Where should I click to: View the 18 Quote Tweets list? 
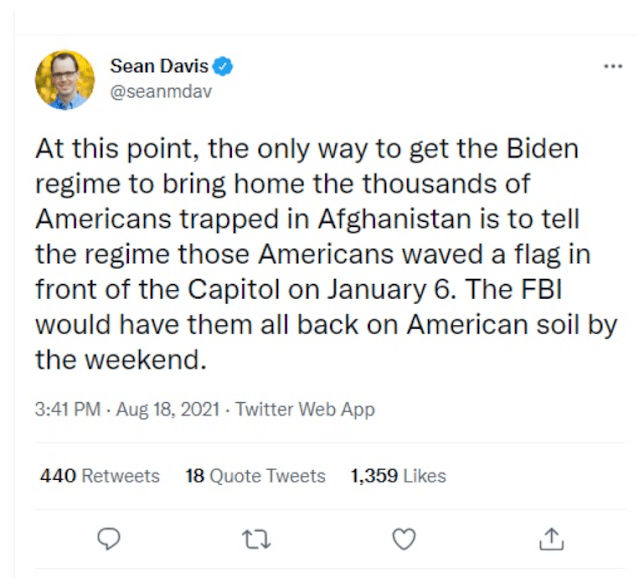point(255,476)
